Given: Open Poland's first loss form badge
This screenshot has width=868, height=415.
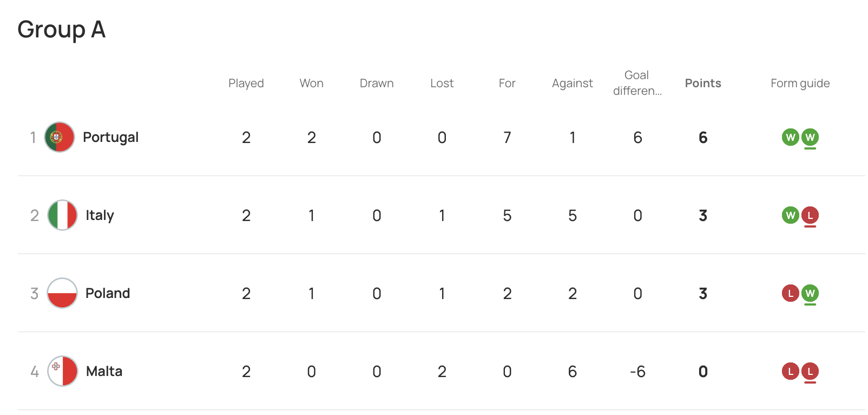Looking at the screenshot, I should click(x=791, y=293).
